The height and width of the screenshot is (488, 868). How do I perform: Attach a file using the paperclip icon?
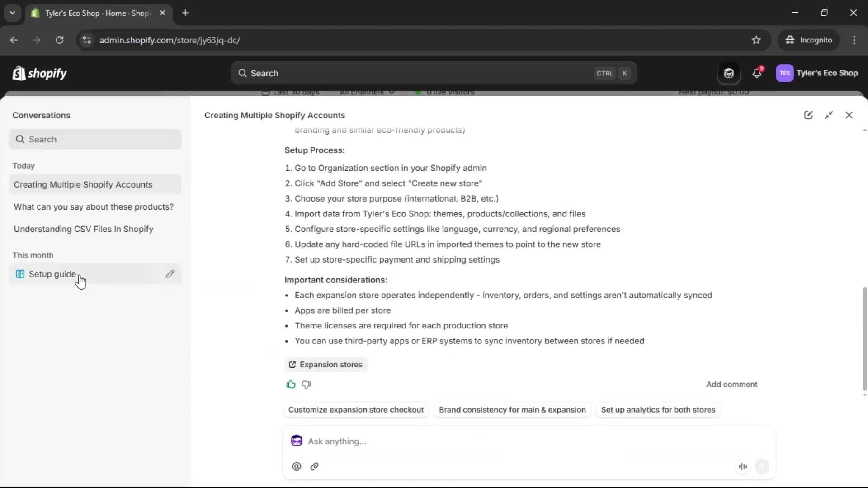pyautogui.click(x=315, y=466)
